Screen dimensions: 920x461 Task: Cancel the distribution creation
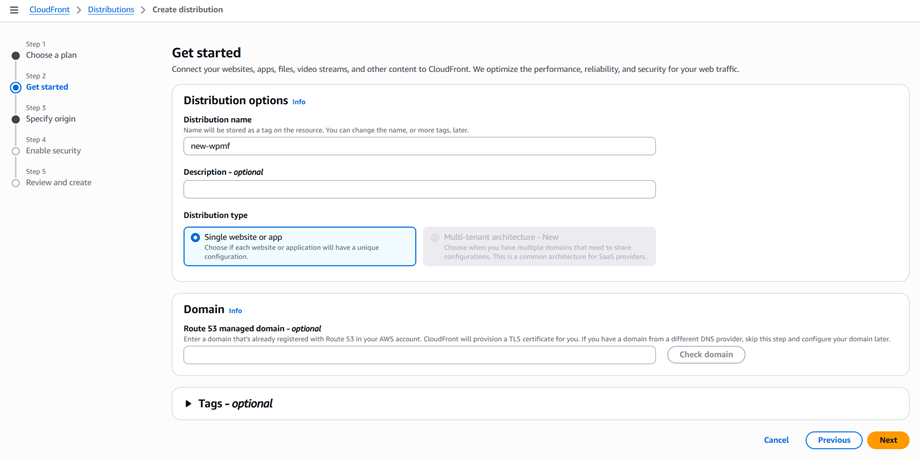pyautogui.click(x=776, y=440)
